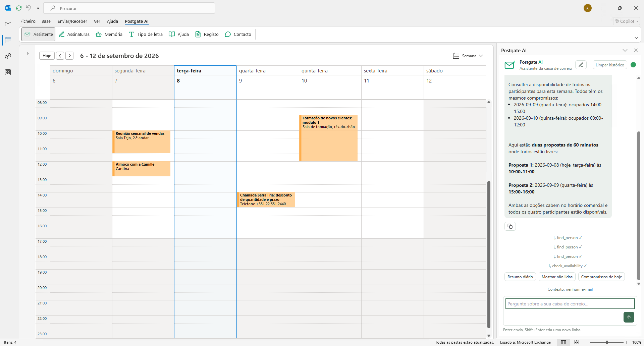644x346 pixels.
Task: Click Limpar histórico button
Action: 610,65
